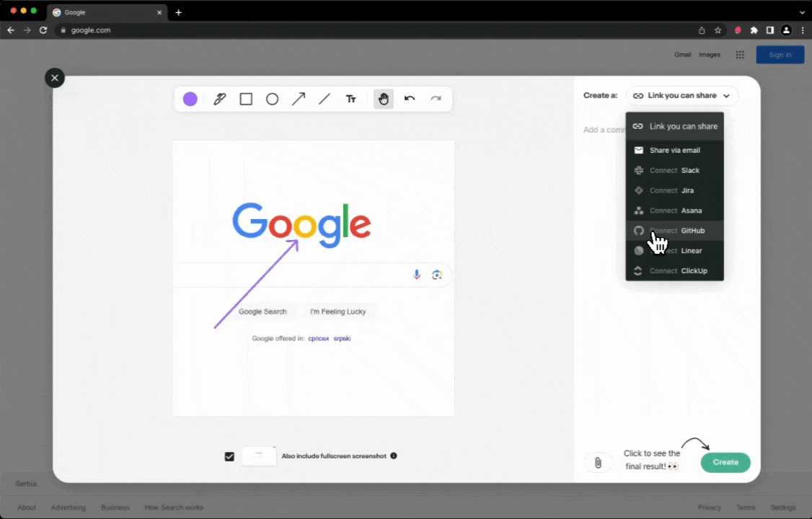
Task: Undo the last annotation
Action: 410,99
